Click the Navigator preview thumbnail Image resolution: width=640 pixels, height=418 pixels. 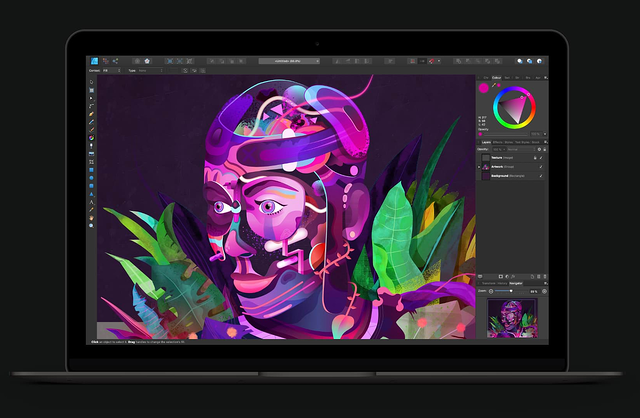click(512, 317)
